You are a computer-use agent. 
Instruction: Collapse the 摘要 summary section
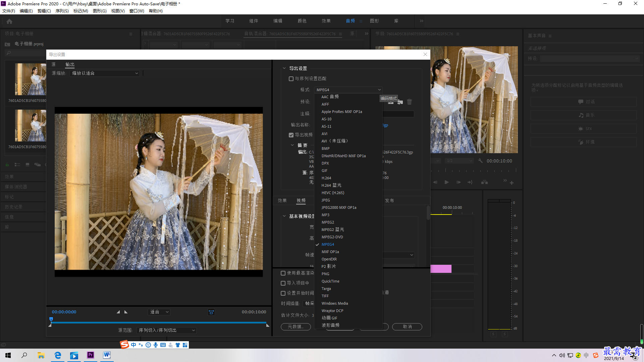pyautogui.click(x=292, y=145)
